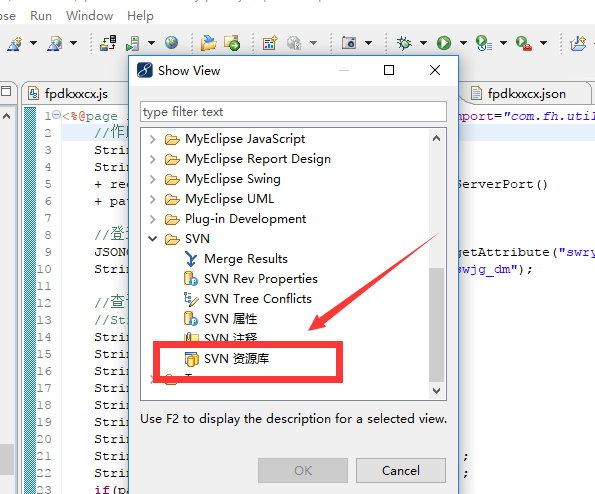Click the scroll down arrow in view list

(436, 390)
